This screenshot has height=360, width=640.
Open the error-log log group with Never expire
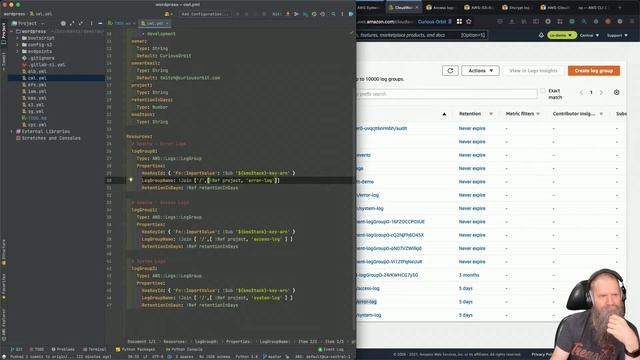pyautogui.click(x=368, y=195)
